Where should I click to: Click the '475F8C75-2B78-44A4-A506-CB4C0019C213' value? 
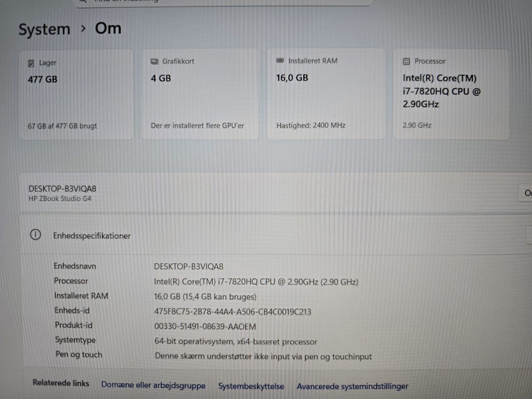[x=233, y=312]
